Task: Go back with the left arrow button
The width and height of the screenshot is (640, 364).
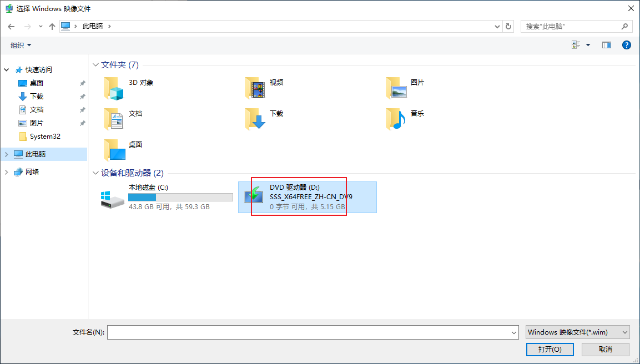Action: pyautogui.click(x=11, y=27)
